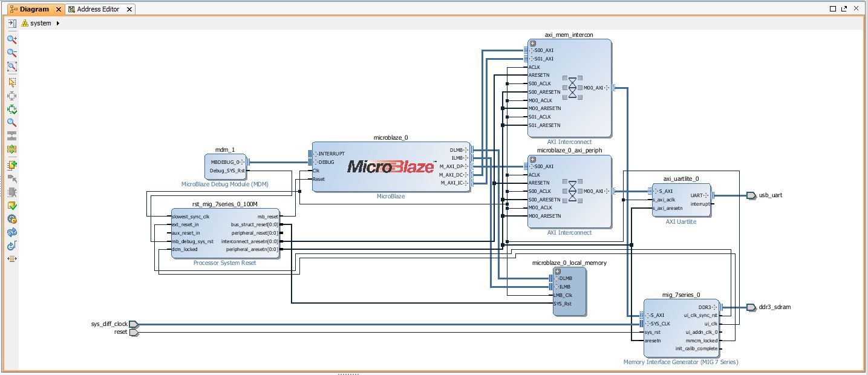Expand S01_AXI interface pin on axi_mem_intercon
Image resolution: width=868 pixels, height=375 pixels.
(532, 59)
